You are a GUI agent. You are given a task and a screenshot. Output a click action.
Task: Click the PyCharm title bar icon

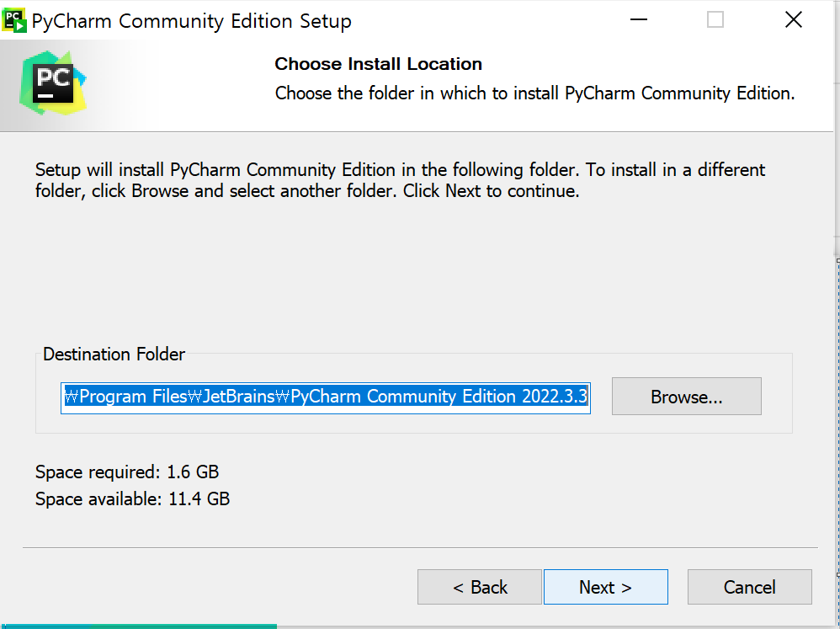click(x=14, y=20)
